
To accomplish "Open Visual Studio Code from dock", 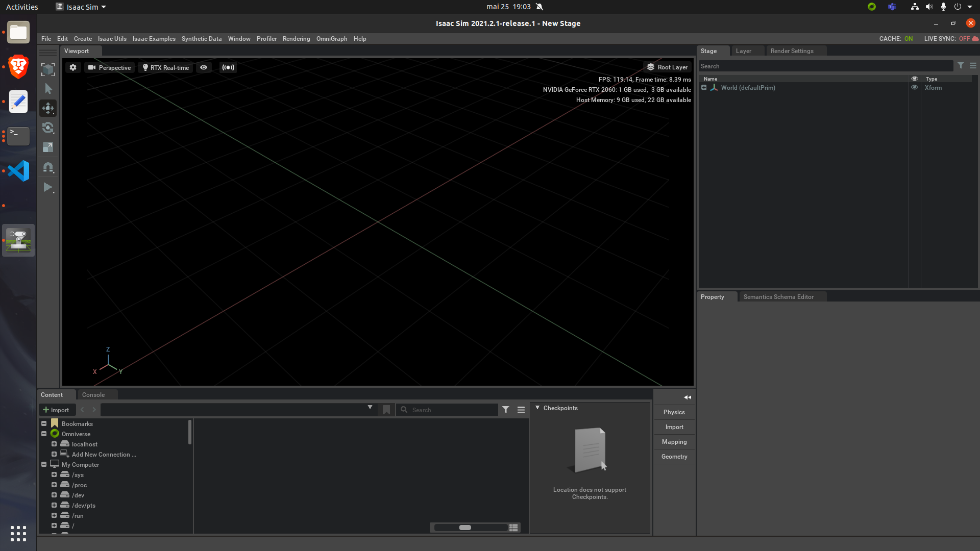I will [x=18, y=171].
